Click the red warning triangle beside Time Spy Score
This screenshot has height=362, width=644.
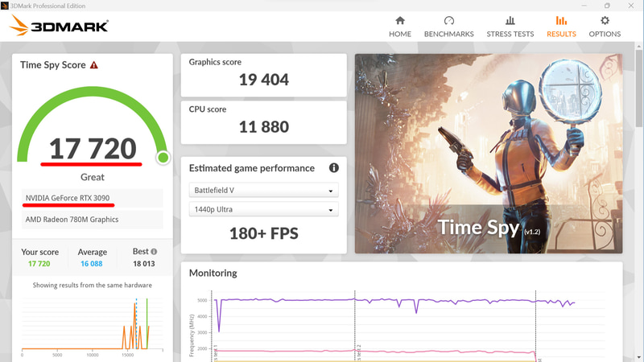click(x=94, y=65)
